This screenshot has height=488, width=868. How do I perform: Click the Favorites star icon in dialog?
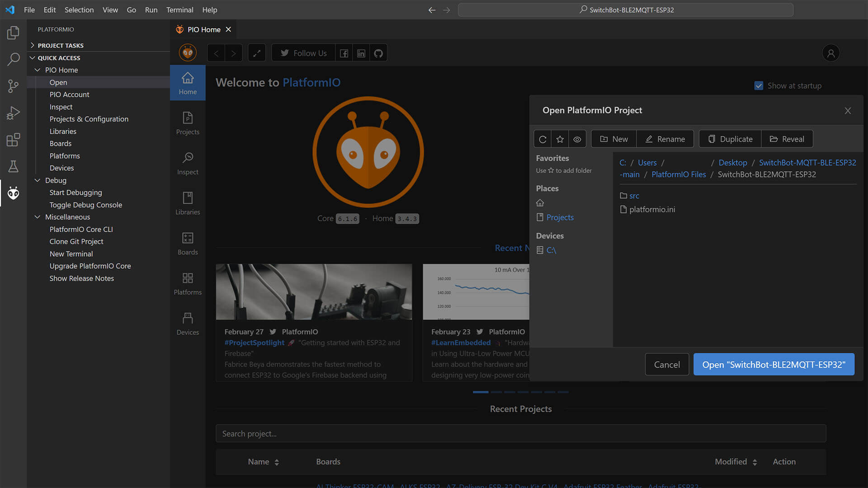point(559,138)
